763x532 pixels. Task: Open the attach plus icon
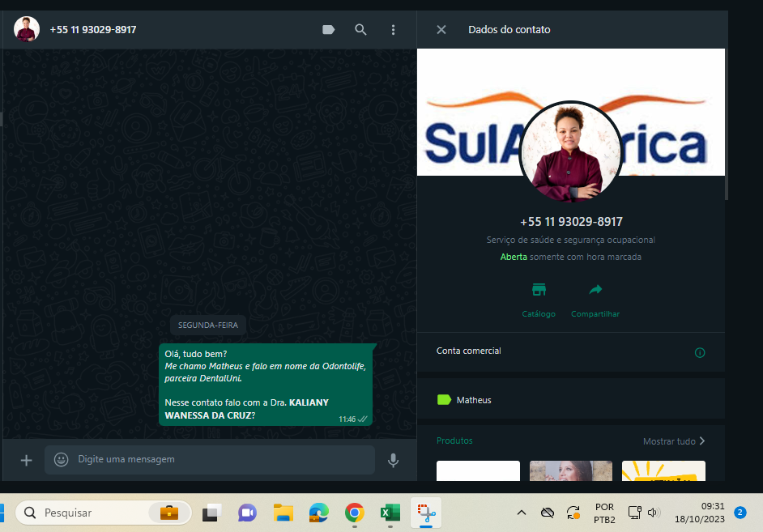point(26,460)
